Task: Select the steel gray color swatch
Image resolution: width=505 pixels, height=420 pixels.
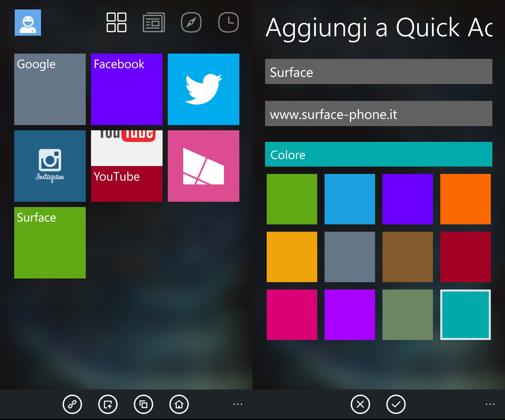Action: pyautogui.click(x=350, y=257)
